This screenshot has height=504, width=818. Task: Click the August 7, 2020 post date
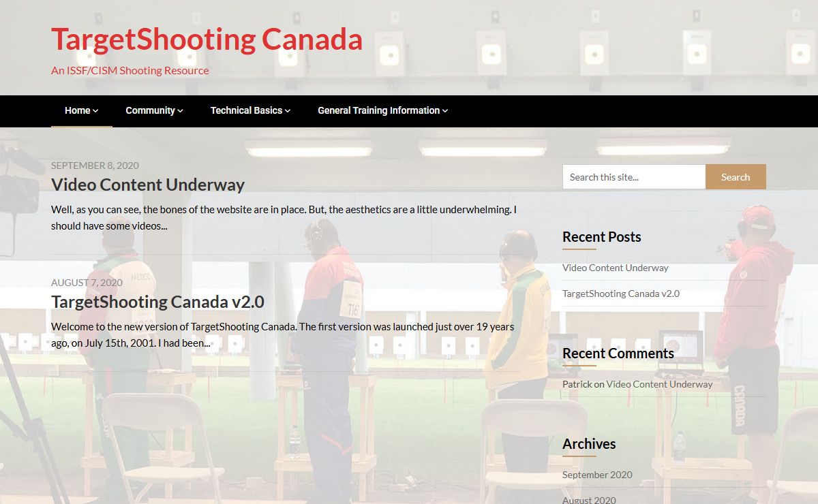(x=87, y=283)
